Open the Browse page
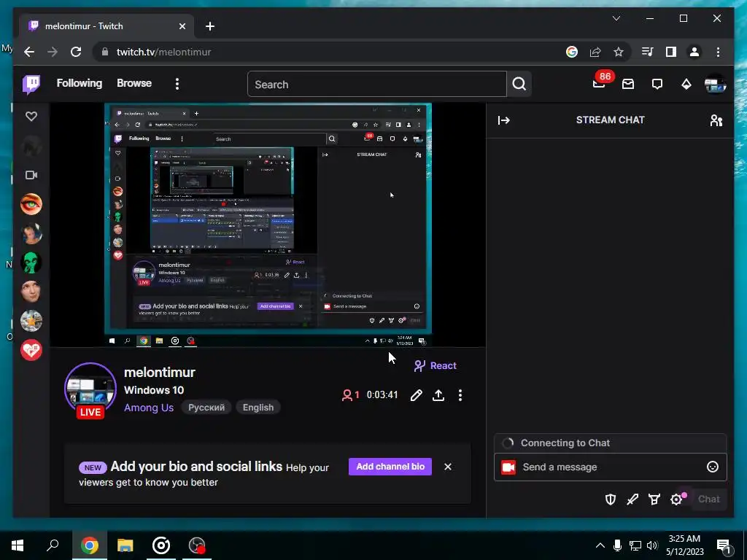Screen dimensions: 747x560 coord(134,83)
